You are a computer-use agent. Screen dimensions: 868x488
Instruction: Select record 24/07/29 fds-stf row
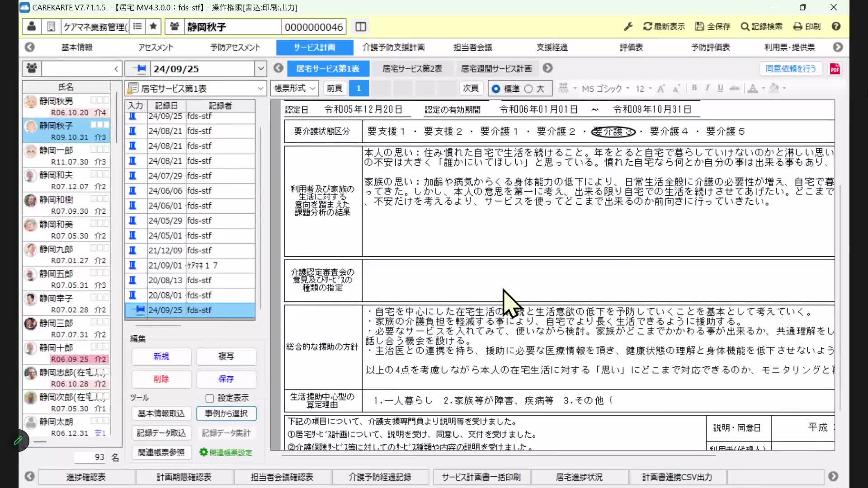[x=190, y=176]
